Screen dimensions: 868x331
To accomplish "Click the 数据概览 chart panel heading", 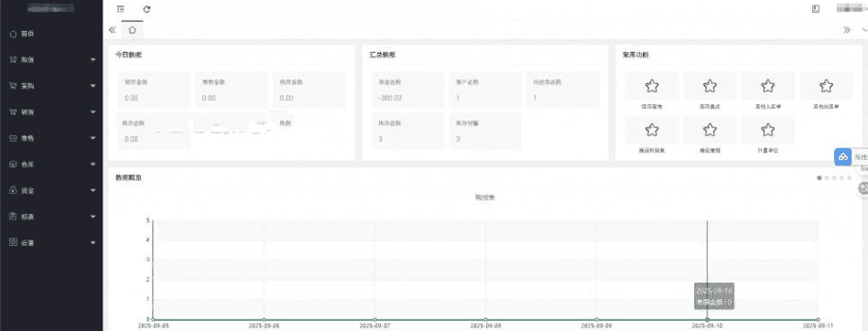I will point(128,178).
